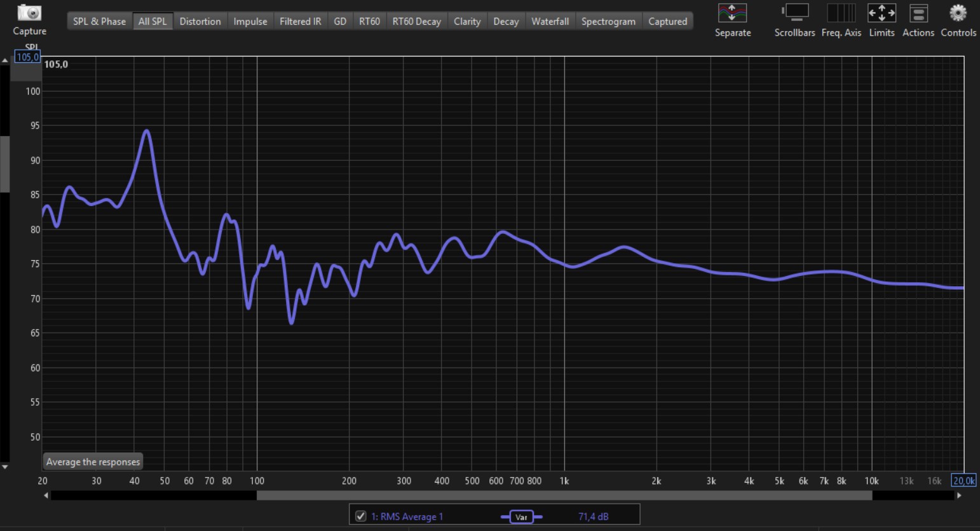This screenshot has height=531, width=980.
Task: Click the vertical scrollbar up arrow
Action: (x=5, y=60)
